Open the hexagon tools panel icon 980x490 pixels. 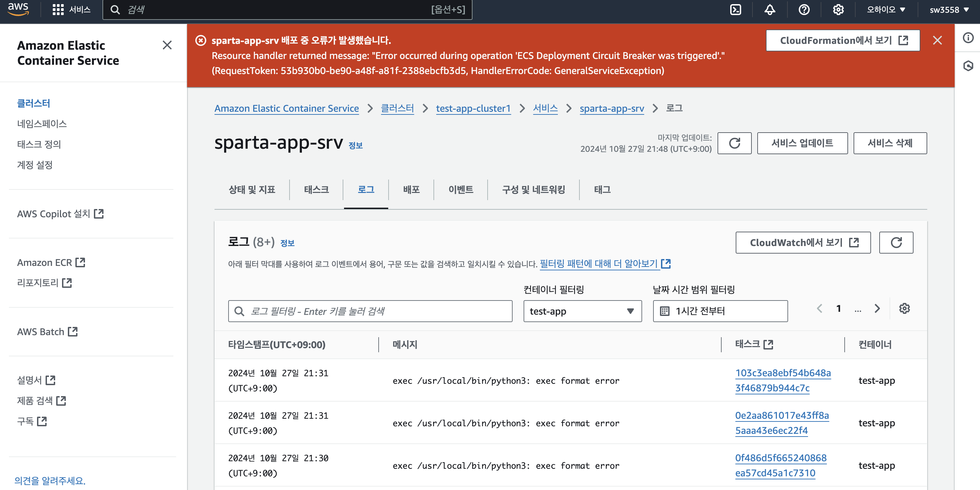[x=968, y=66]
